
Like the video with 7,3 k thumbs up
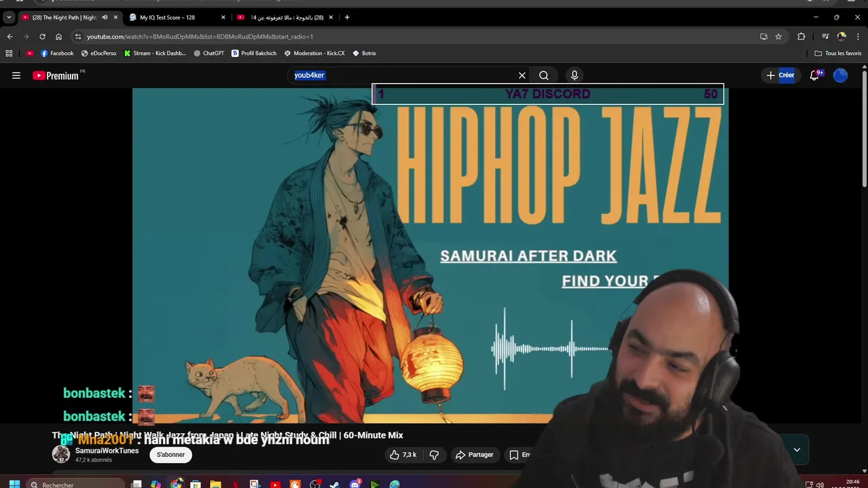point(403,455)
